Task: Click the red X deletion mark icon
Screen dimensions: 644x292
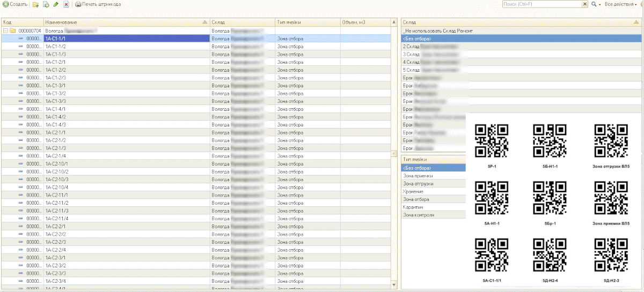Action: point(66,4)
